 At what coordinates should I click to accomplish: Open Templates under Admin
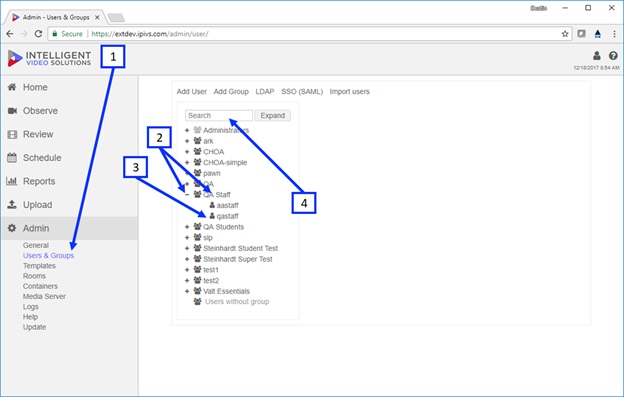pyautogui.click(x=39, y=266)
